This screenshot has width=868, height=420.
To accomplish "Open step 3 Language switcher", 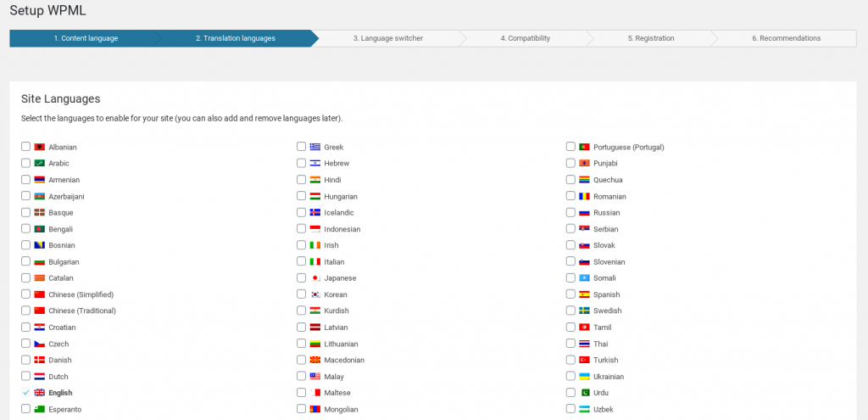I will pyautogui.click(x=388, y=38).
